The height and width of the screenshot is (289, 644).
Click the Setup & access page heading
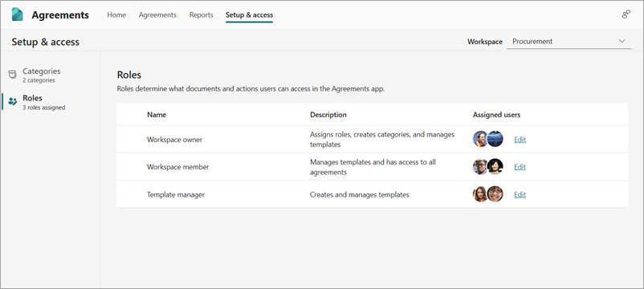tap(46, 42)
